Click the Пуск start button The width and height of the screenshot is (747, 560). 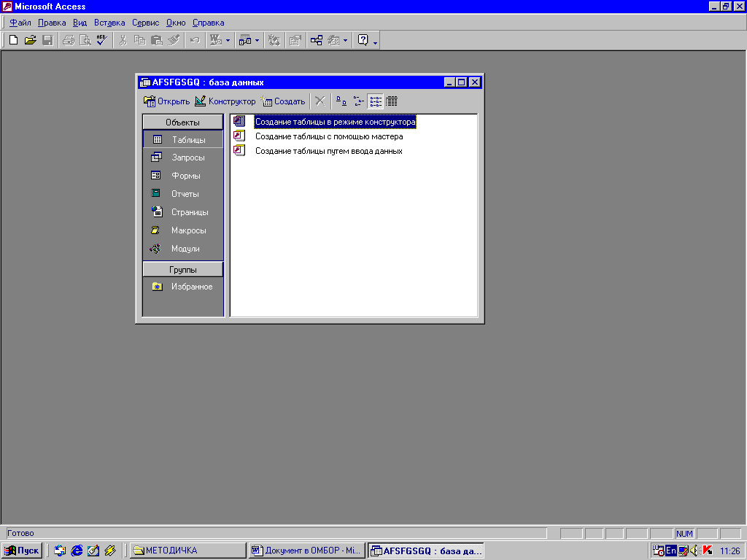point(22,551)
